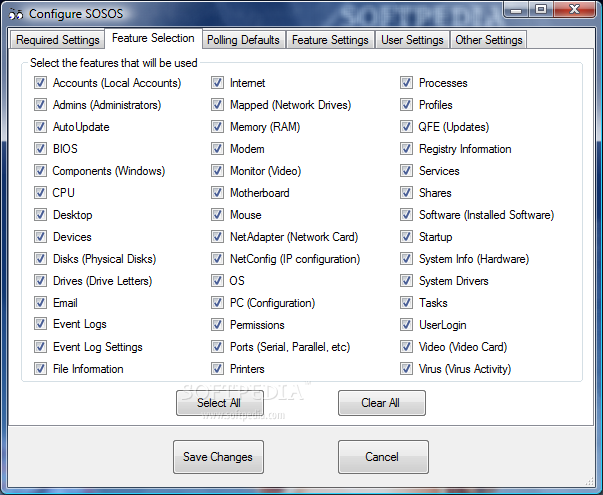Toggle the Permissions checkbox

click(217, 324)
